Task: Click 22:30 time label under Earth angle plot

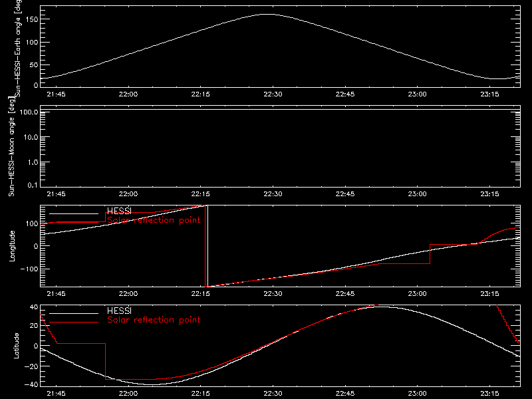Action: pos(273,94)
